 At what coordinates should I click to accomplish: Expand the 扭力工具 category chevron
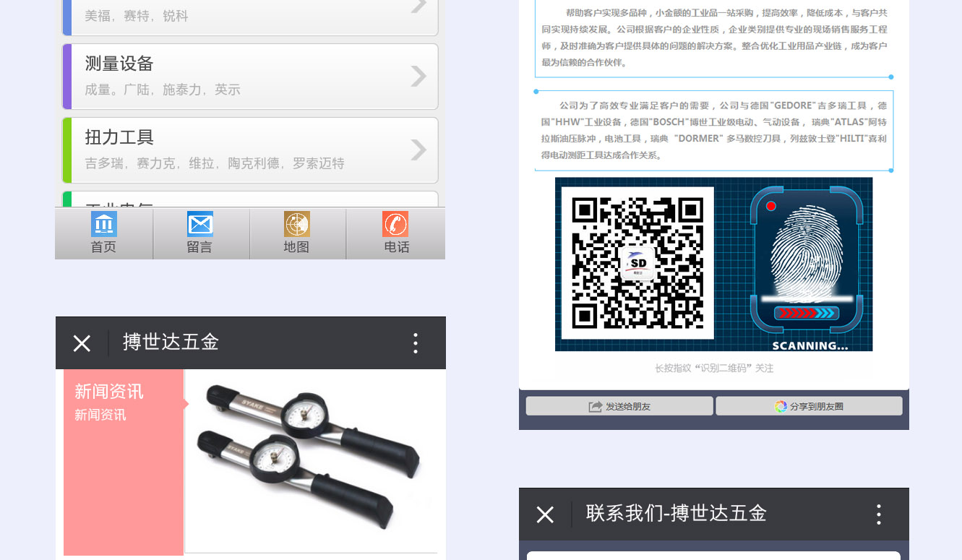tap(418, 150)
